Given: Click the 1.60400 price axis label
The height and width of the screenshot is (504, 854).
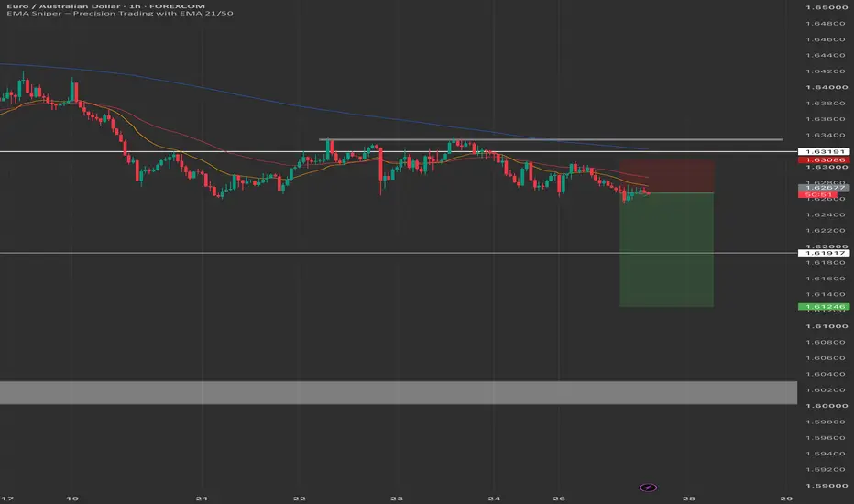Looking at the screenshot, I should point(827,374).
